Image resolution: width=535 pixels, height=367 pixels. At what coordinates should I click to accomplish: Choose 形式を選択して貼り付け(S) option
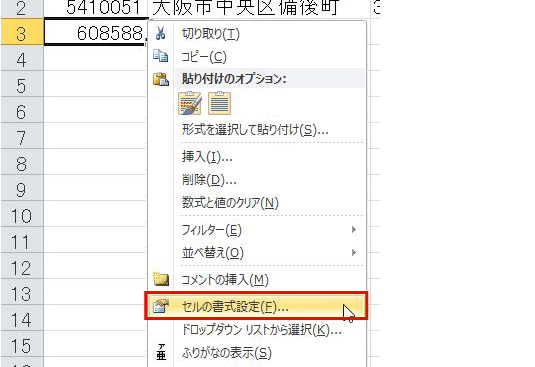255,130
